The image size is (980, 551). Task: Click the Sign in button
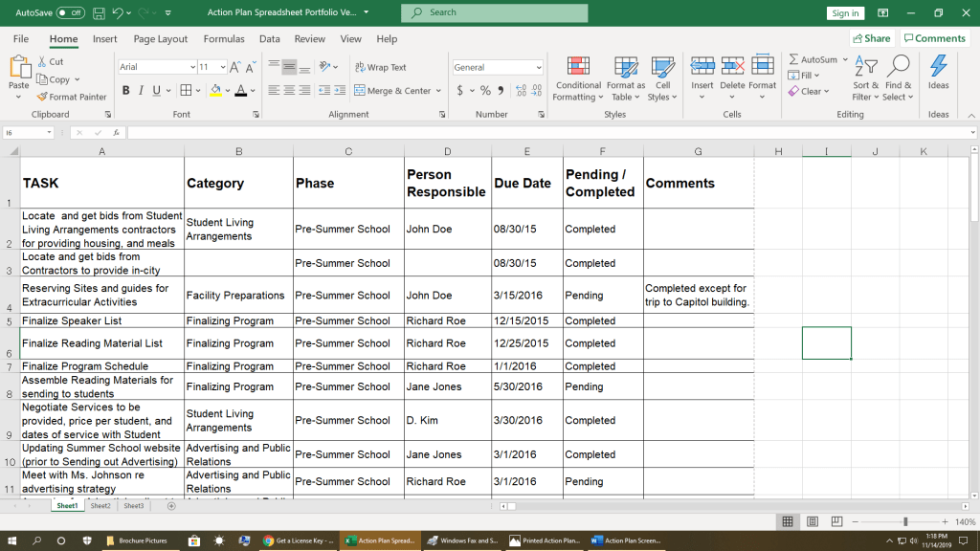[x=845, y=13]
